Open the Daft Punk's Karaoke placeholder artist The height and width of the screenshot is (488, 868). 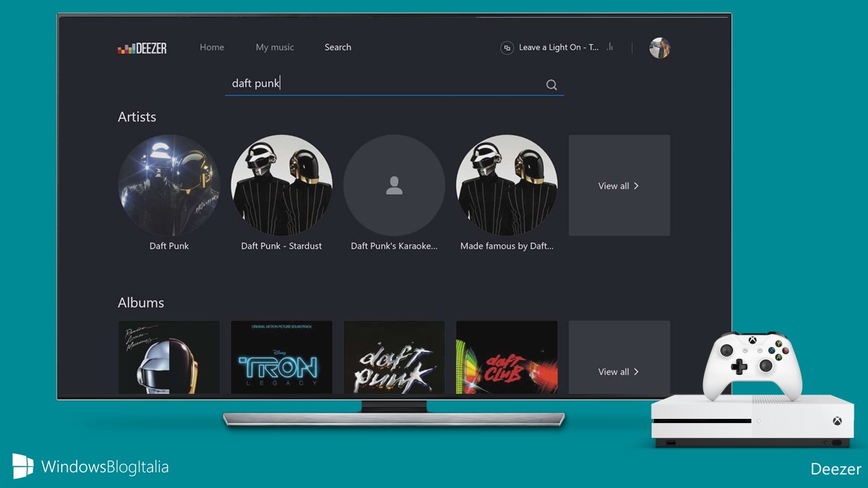pos(394,185)
